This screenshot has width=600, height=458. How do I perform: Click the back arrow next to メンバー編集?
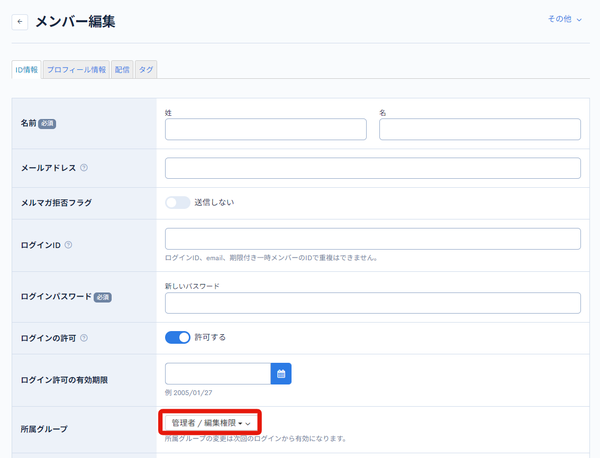pyautogui.click(x=20, y=22)
